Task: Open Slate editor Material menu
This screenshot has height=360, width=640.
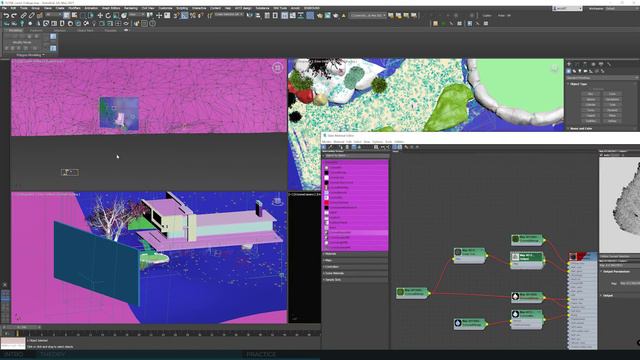Action: (x=339, y=142)
